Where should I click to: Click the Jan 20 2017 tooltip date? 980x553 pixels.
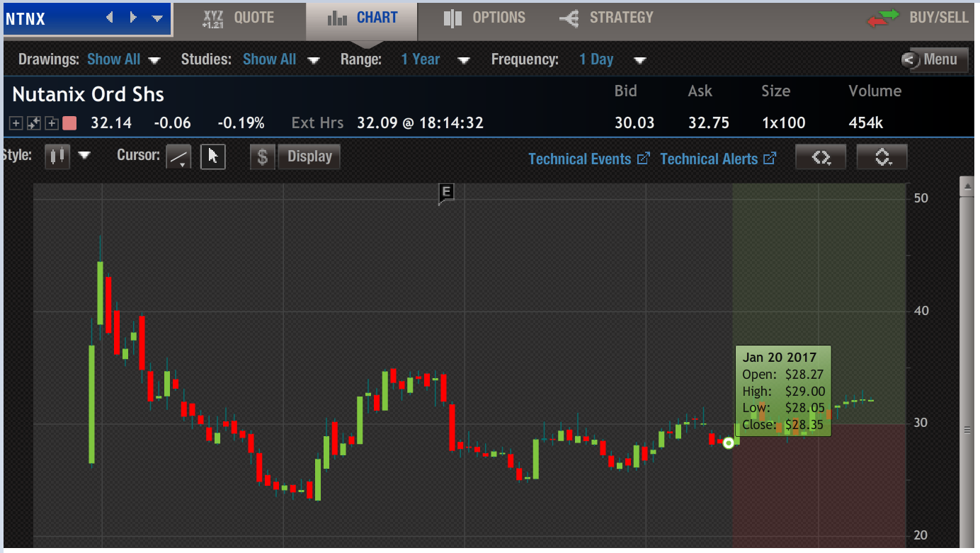[x=780, y=358]
